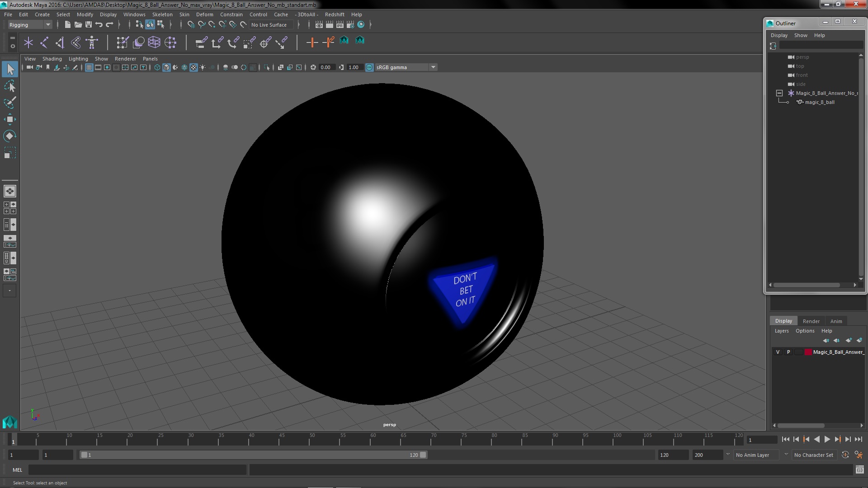Click the red layer color swatch

(x=808, y=352)
